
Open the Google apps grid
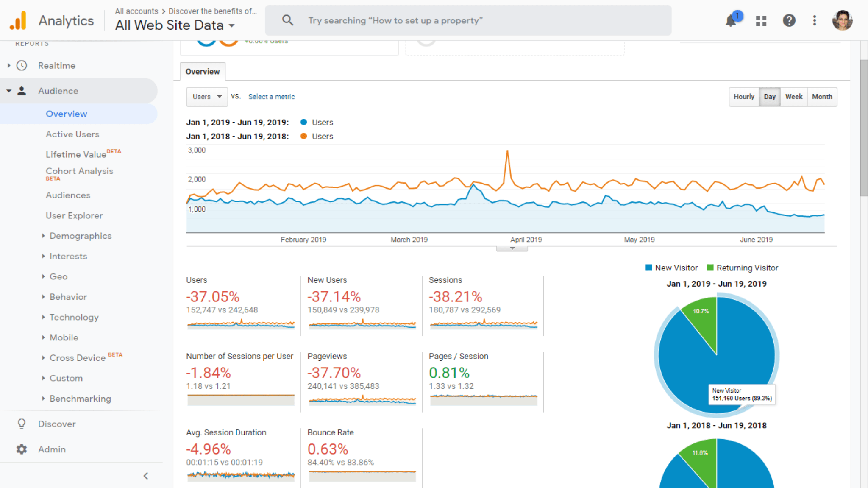761,21
